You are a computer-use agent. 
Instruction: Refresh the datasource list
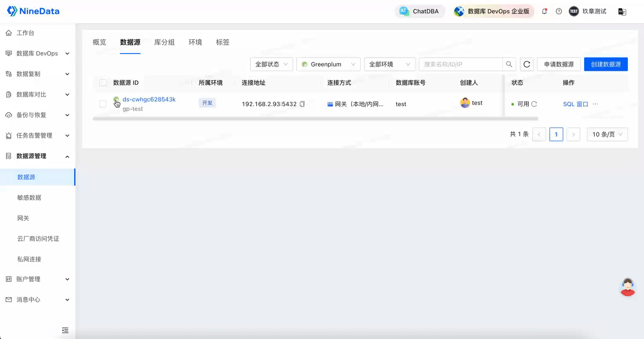(527, 64)
